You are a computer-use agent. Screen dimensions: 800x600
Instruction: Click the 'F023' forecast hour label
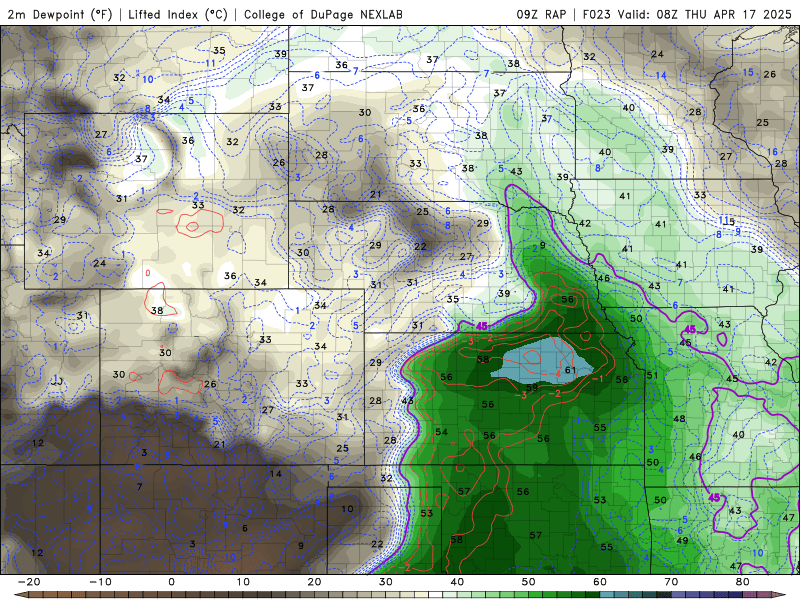pyautogui.click(x=597, y=14)
